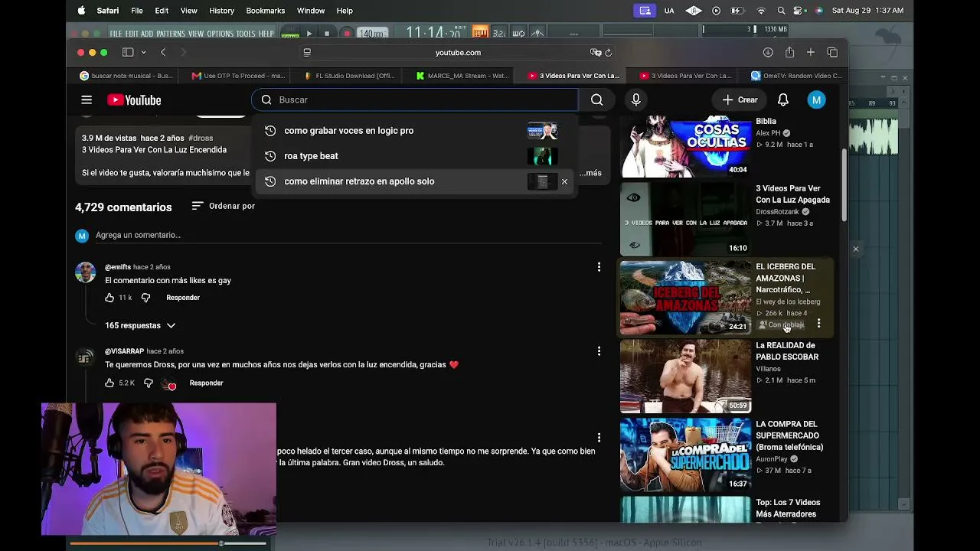
Task: Click the Safari translate icon
Action: coord(596,52)
